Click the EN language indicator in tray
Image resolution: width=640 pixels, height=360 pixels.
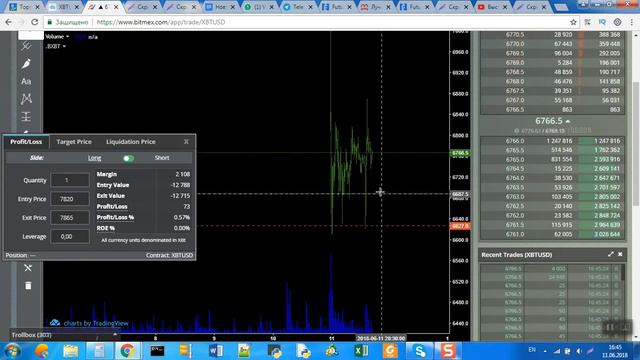pyautogui.click(x=532, y=350)
